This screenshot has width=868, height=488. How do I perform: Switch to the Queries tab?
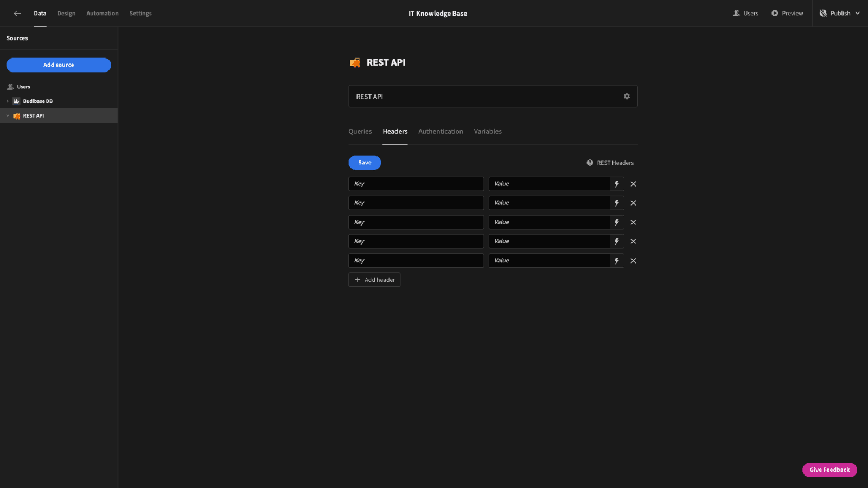point(360,132)
